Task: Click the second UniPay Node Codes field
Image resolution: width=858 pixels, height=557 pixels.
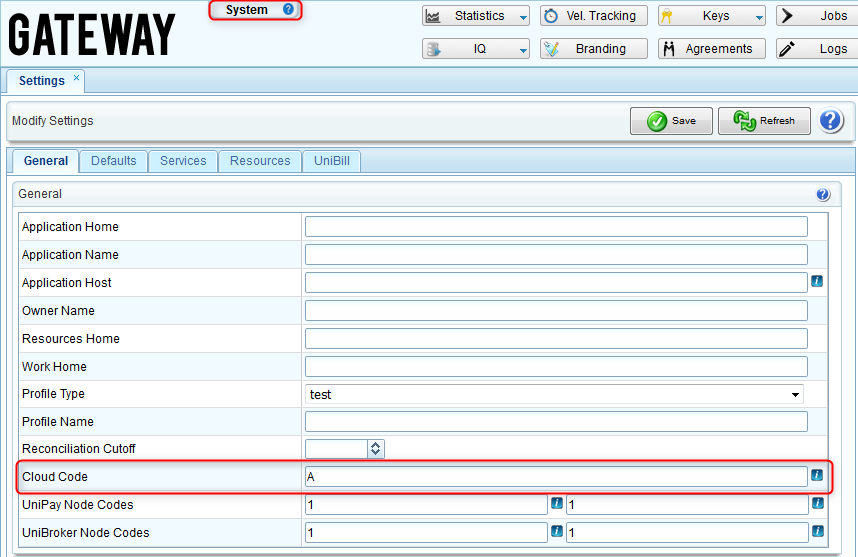Action: 687,504
